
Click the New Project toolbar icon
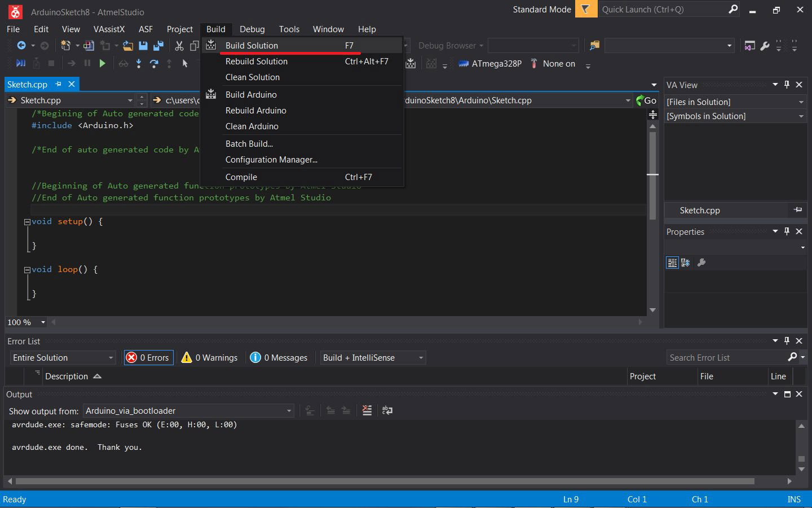pos(65,46)
